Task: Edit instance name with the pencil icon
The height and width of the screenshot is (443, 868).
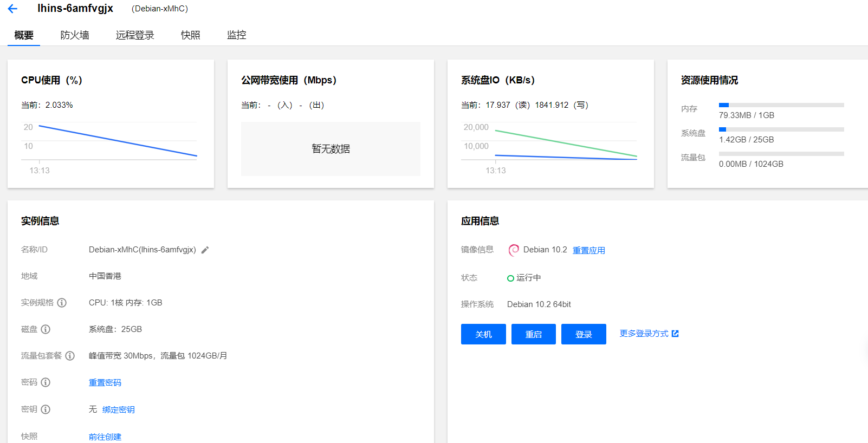Action: click(205, 250)
